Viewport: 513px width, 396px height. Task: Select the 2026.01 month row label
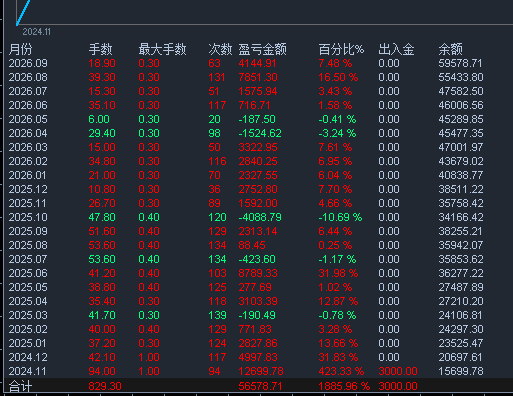[x=28, y=175]
